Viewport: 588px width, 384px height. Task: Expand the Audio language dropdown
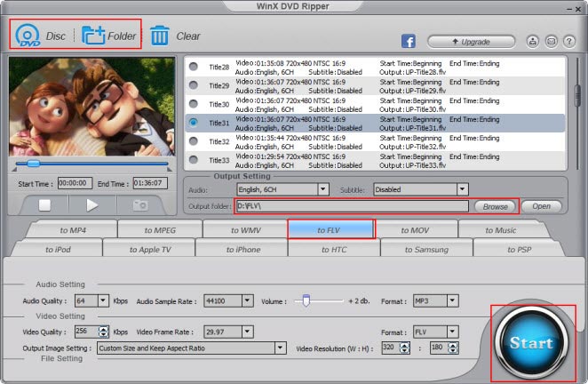[323, 189]
